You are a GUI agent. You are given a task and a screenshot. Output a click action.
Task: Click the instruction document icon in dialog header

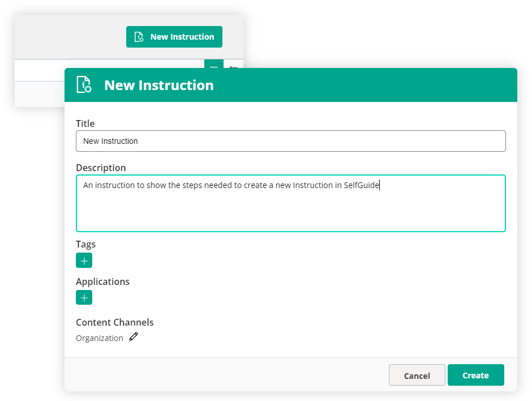tap(83, 84)
